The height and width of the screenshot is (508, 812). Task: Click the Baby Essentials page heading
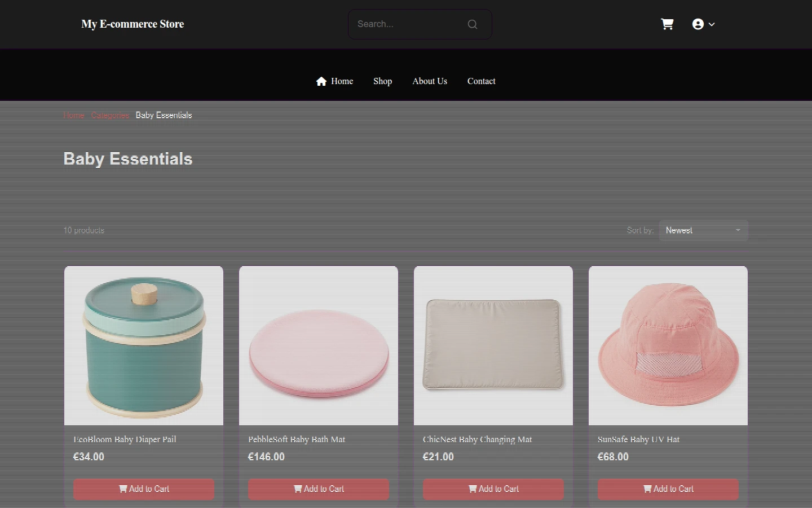tap(128, 159)
